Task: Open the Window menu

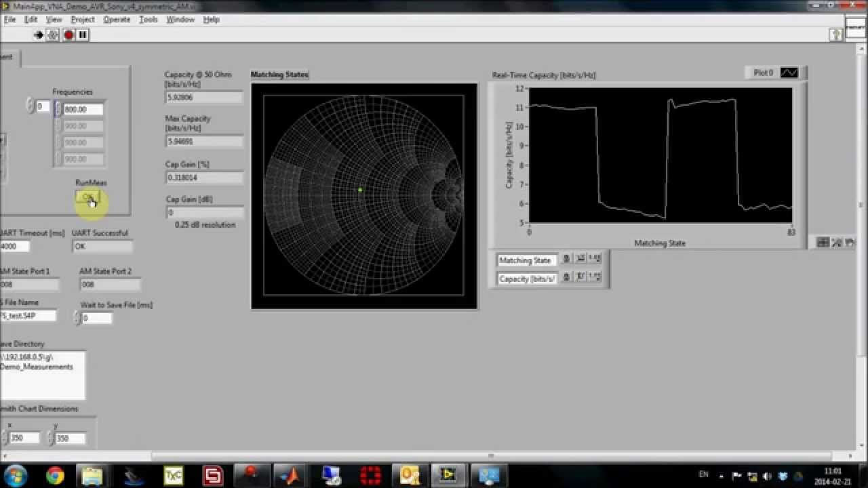Action: [x=180, y=20]
